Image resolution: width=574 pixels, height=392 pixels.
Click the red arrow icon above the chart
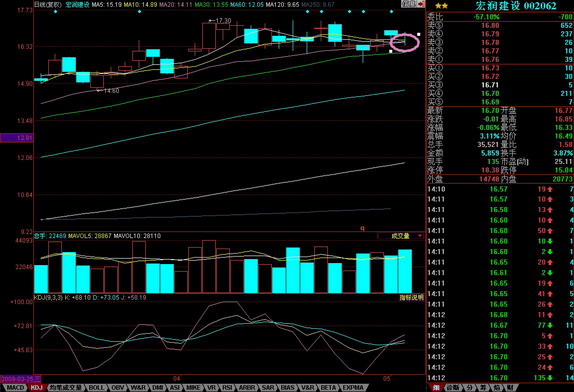pyautogui.click(x=421, y=4)
